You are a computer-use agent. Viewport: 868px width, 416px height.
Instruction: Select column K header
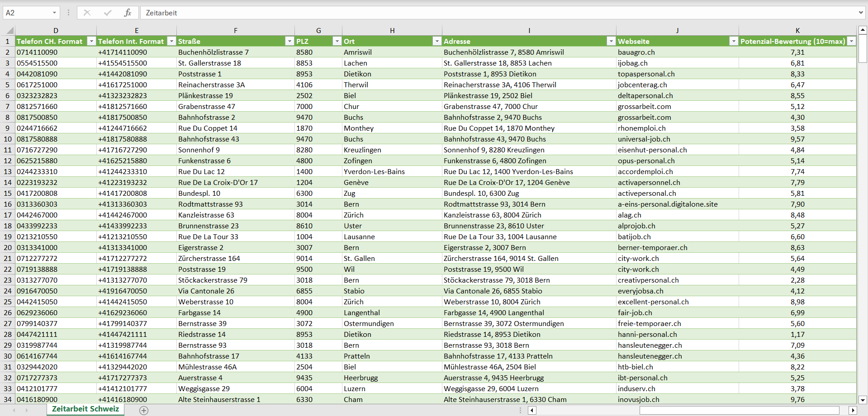[797, 31]
